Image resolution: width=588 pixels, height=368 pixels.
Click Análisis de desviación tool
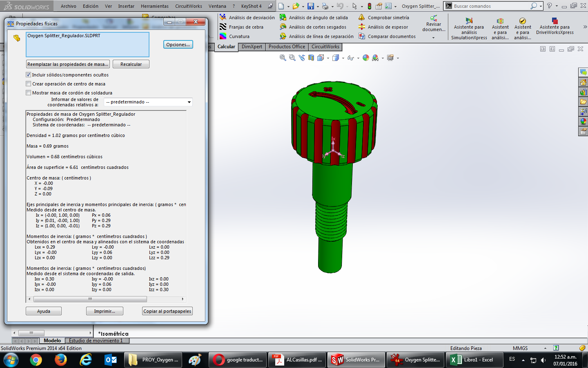tap(247, 18)
